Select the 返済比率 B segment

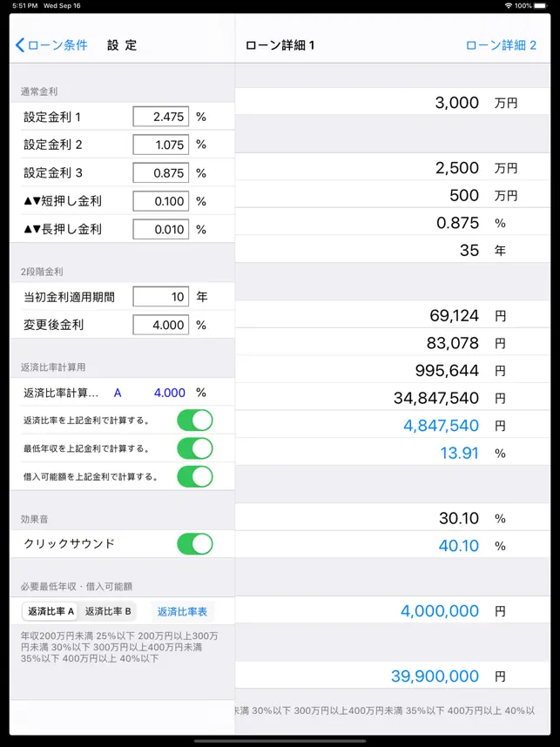click(108, 611)
